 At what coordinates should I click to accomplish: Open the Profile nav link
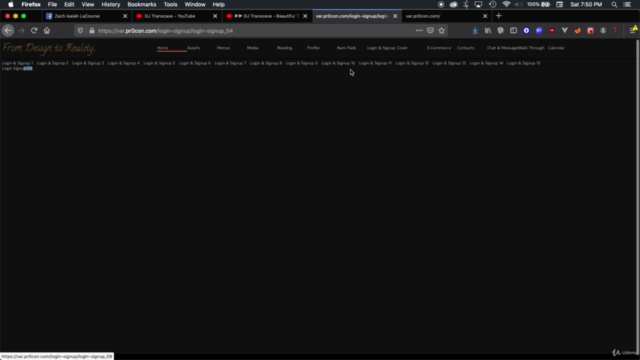pyautogui.click(x=313, y=48)
